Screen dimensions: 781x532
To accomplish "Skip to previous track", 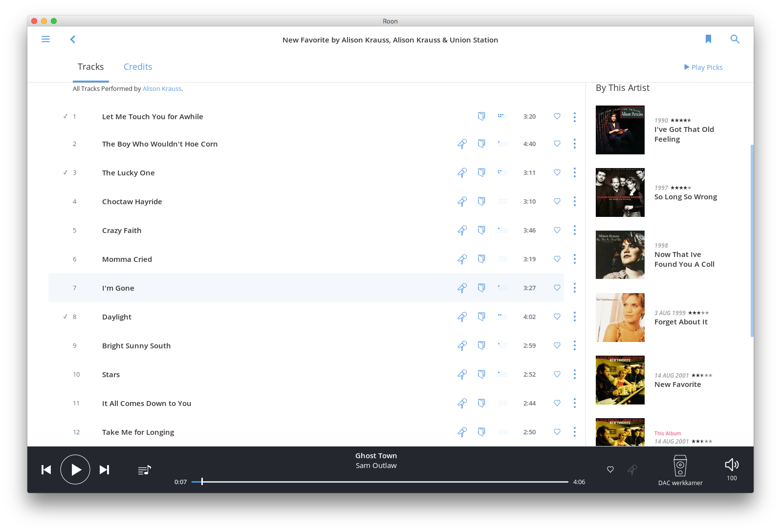I will click(x=46, y=469).
